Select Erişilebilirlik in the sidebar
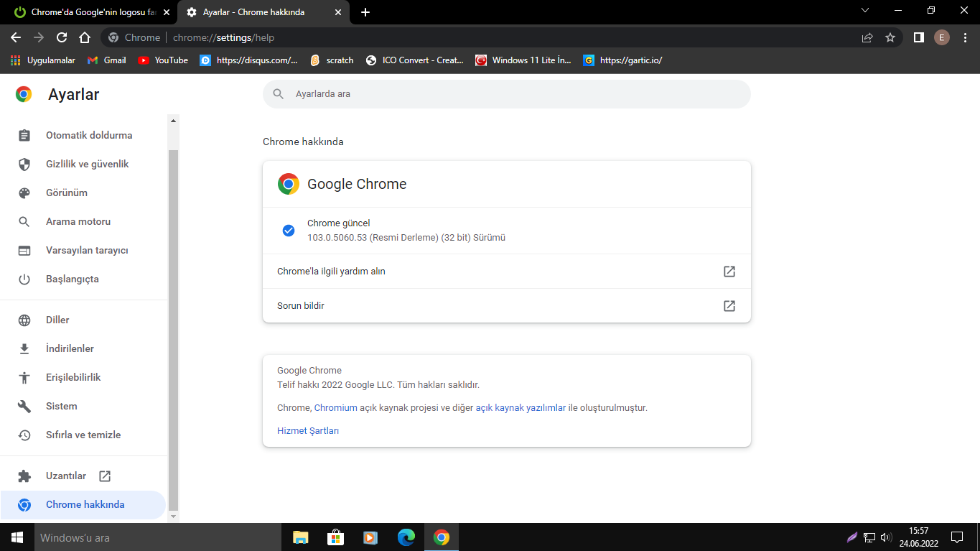 [83, 377]
